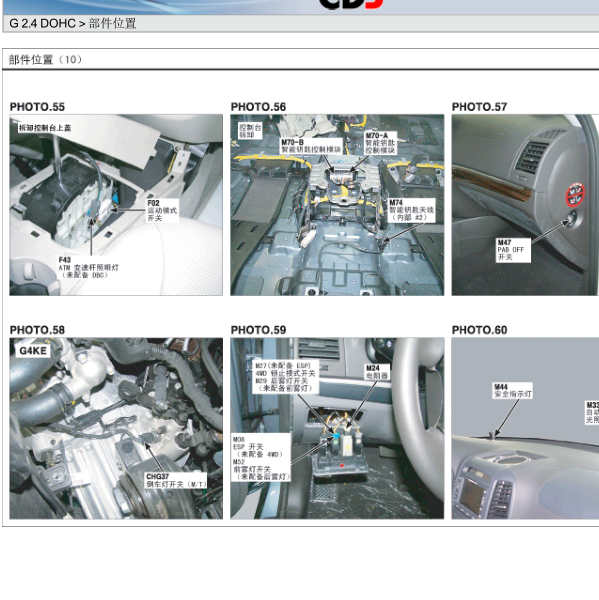Screen dimensions: 599x600
Task: Select the CHG37 倒车灯开关 label
Action: click(x=176, y=480)
